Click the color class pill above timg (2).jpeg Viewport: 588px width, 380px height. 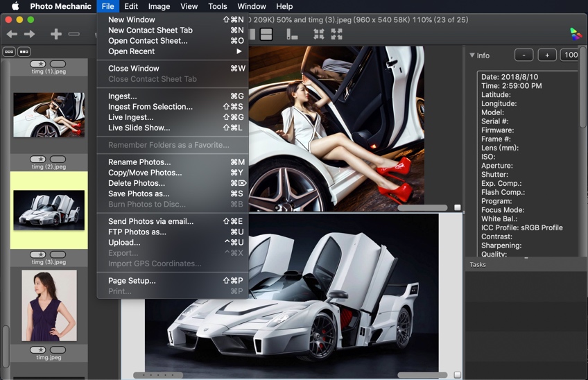click(58, 159)
